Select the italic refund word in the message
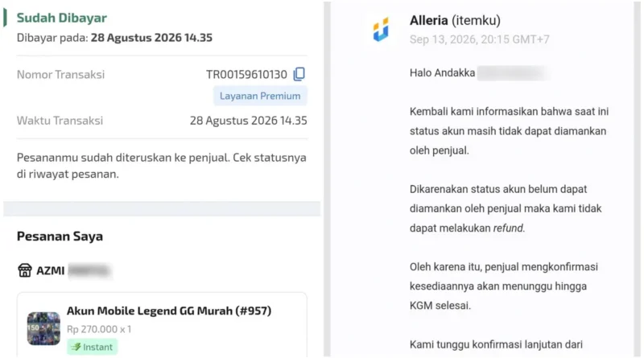The width and height of the screenshot is (644, 358). pos(508,228)
